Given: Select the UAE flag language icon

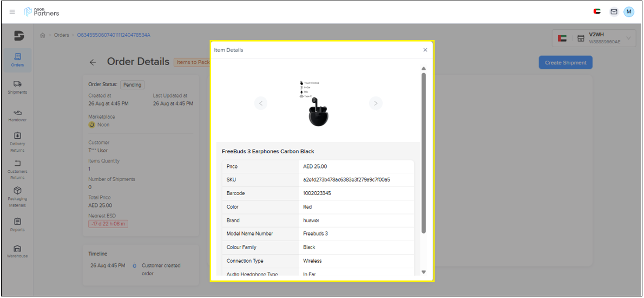Looking at the screenshot, I should (597, 11).
